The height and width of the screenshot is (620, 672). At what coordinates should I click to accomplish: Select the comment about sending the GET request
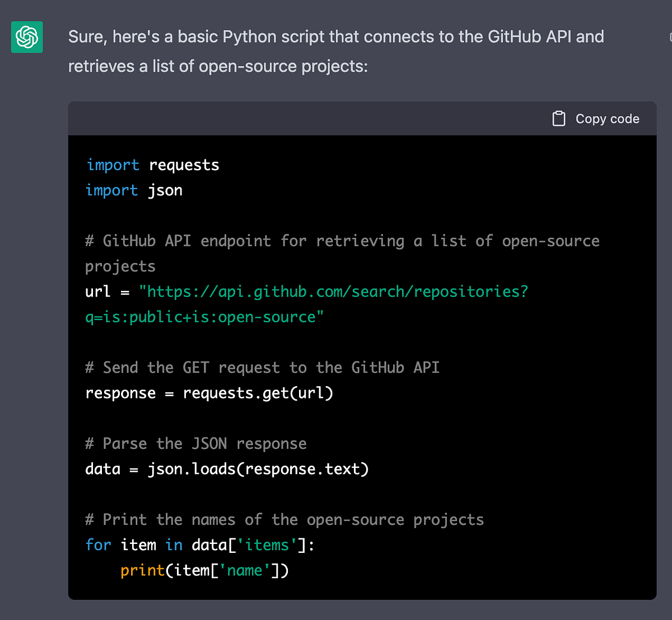(x=262, y=367)
